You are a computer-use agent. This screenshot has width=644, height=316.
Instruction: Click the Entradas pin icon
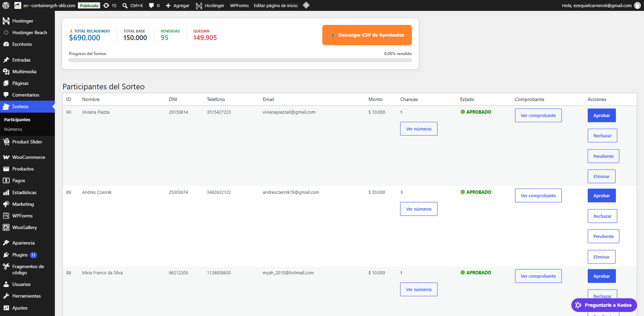click(6, 60)
